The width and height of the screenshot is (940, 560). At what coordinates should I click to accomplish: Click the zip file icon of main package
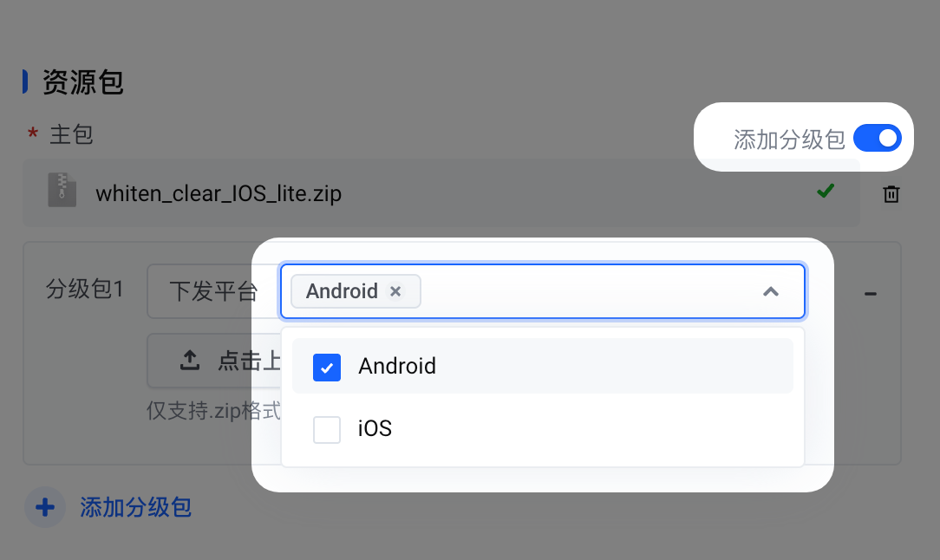pos(62,190)
